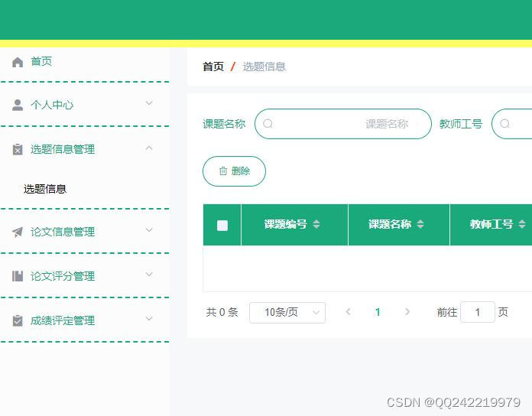Click the paper plane icon beside 论文信息管理
This screenshot has width=532, height=416.
pyautogui.click(x=18, y=232)
